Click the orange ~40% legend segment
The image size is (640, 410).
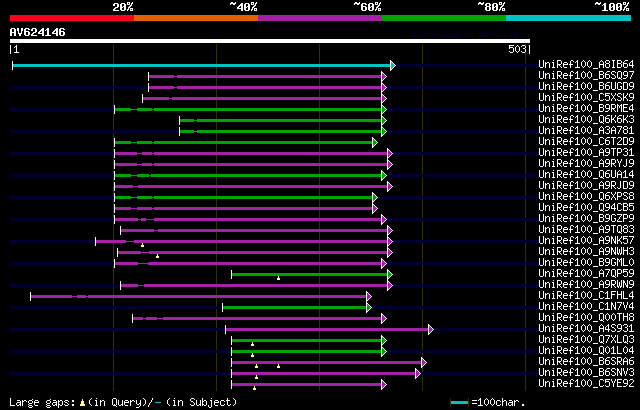(x=196, y=18)
